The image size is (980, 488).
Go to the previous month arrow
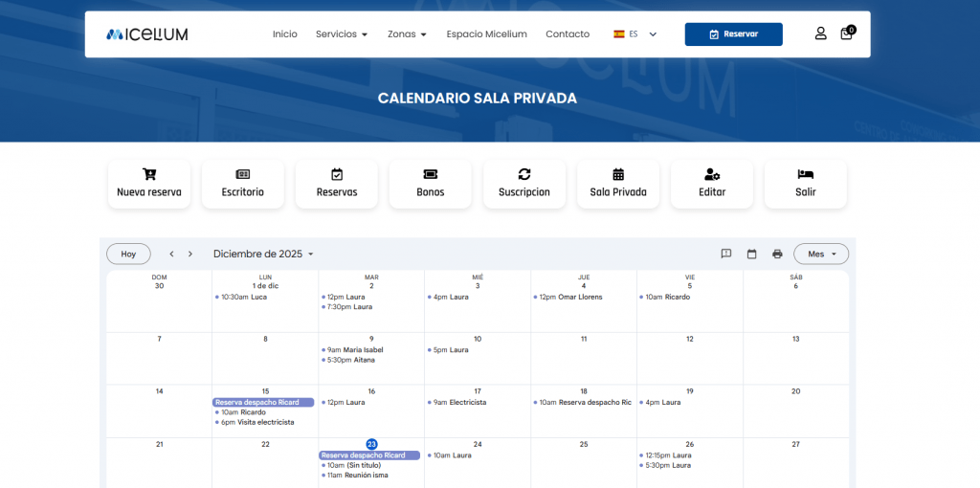click(171, 254)
